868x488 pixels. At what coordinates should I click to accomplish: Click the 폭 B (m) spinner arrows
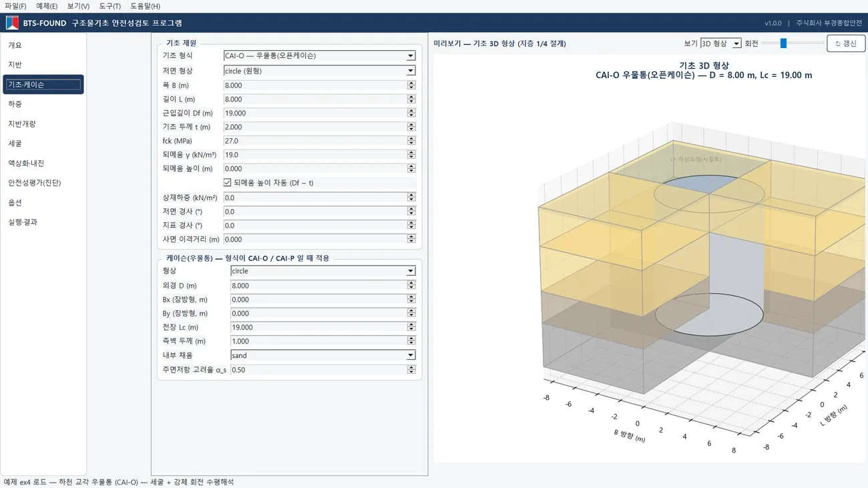(411, 85)
